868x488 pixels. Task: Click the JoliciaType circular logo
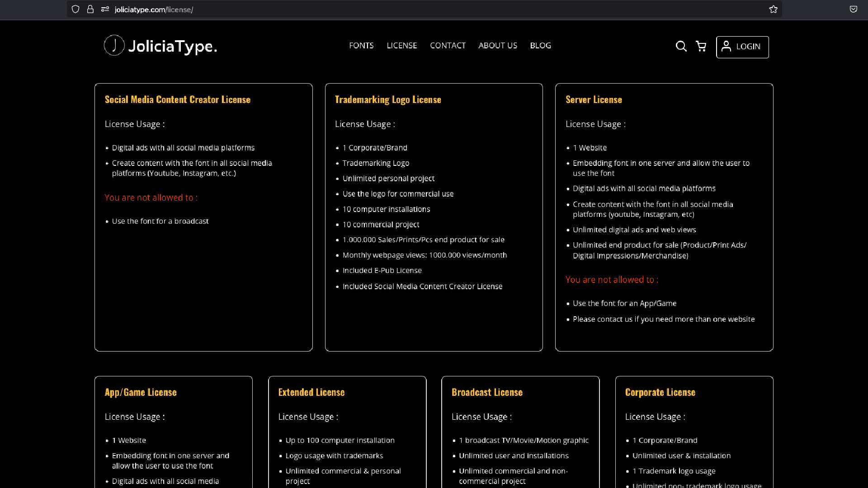point(114,45)
